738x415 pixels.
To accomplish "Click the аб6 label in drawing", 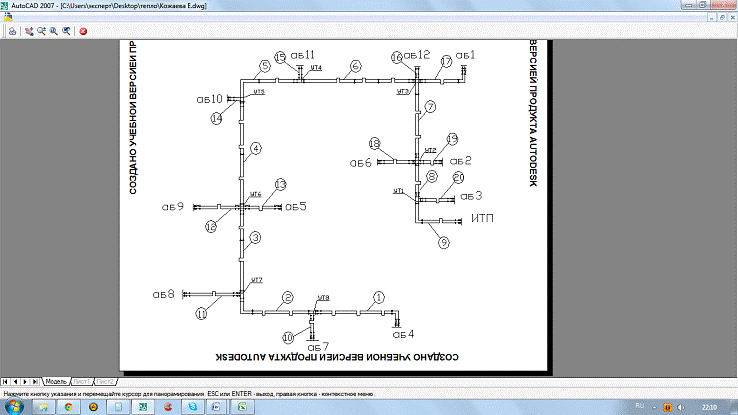I will (361, 163).
